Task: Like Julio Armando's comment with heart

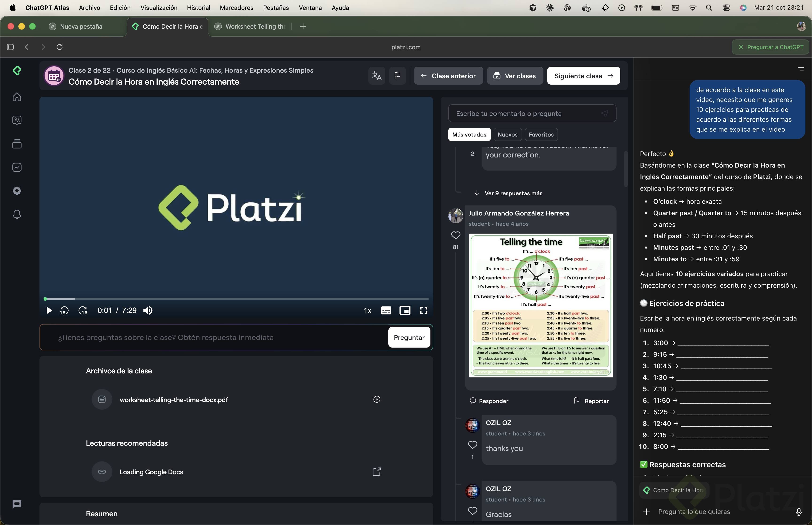Action: coord(456,235)
